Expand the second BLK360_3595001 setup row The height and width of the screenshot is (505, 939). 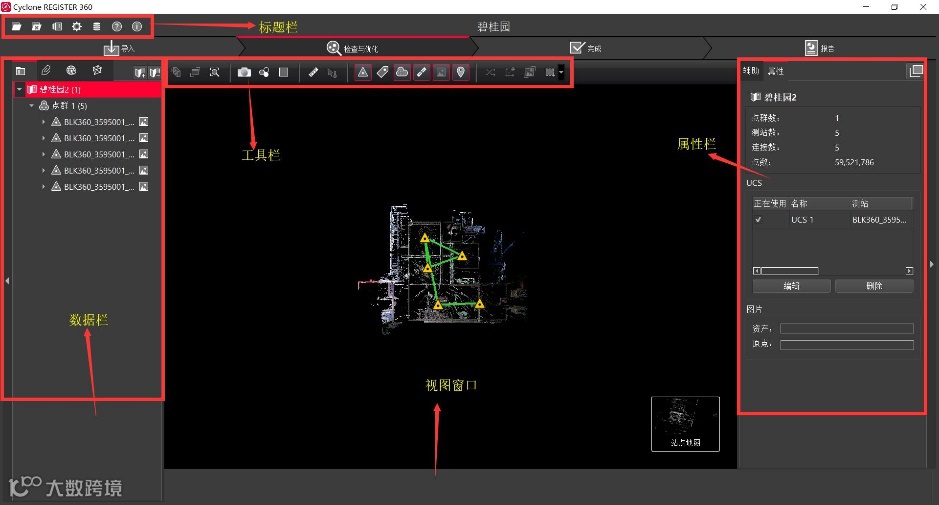click(x=43, y=138)
